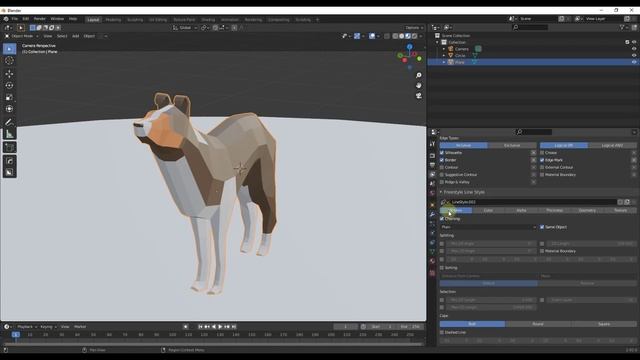Click the pan view hand icon
This screenshot has width=640, height=360.
click(x=418, y=86)
